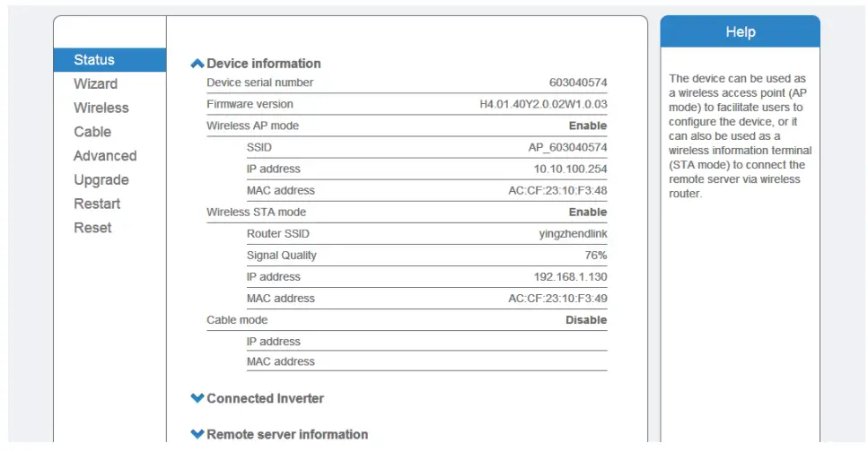Image resolution: width=868 pixels, height=452 pixels.
Task: Expand the Connected Inverter section heading
Action: coord(265,398)
